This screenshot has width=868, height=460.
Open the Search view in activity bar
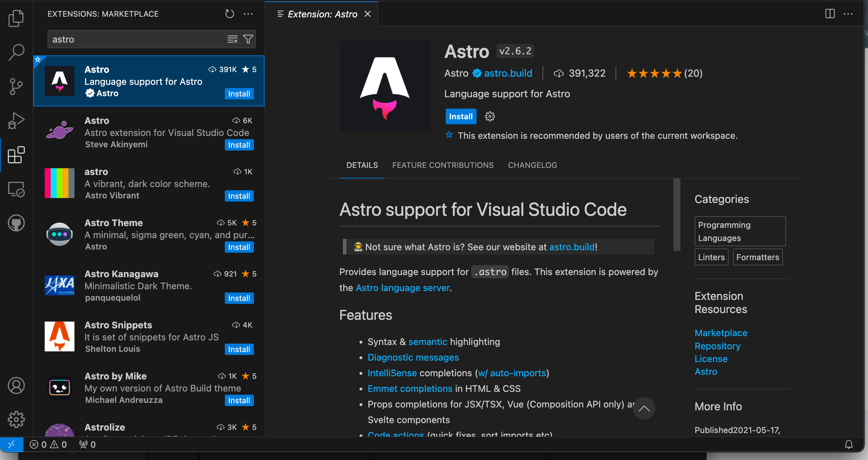[x=16, y=52]
